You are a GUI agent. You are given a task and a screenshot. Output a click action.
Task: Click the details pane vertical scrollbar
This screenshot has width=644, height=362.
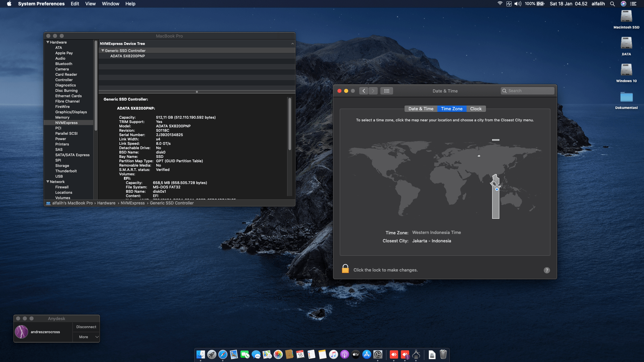click(x=290, y=124)
